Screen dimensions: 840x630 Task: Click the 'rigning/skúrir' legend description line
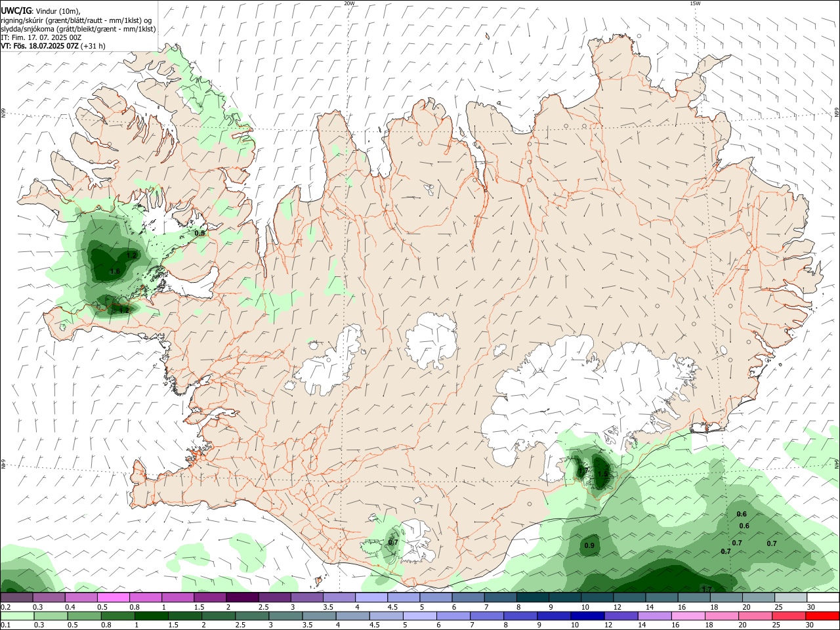click(x=76, y=20)
